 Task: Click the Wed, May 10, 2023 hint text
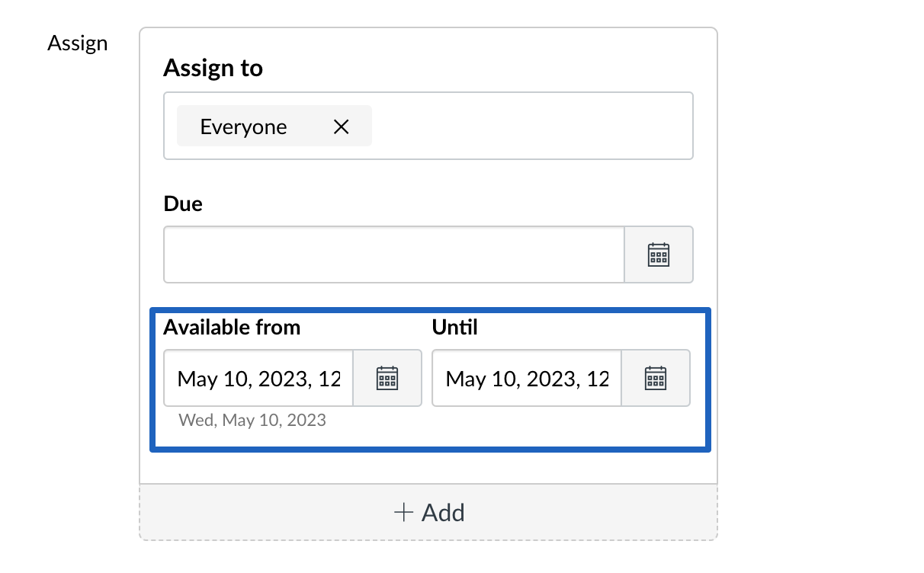(x=252, y=420)
